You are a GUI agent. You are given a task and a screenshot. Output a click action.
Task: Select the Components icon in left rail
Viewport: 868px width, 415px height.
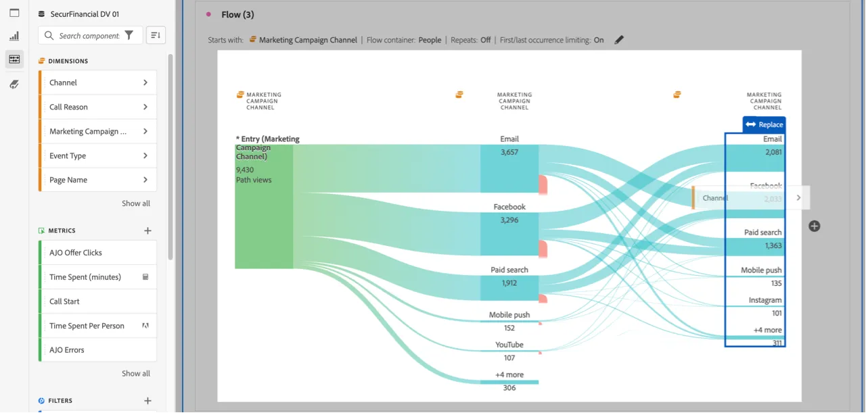point(14,59)
